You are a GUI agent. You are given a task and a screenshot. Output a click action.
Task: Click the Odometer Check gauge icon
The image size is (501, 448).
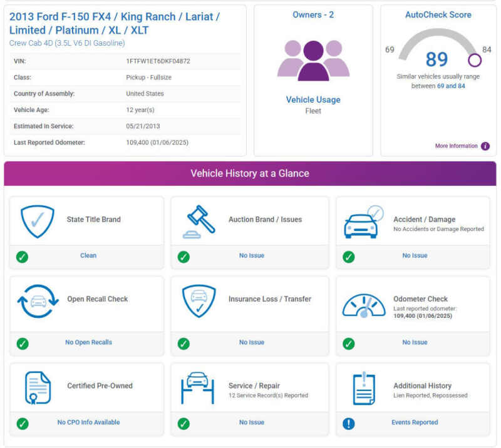pos(363,303)
